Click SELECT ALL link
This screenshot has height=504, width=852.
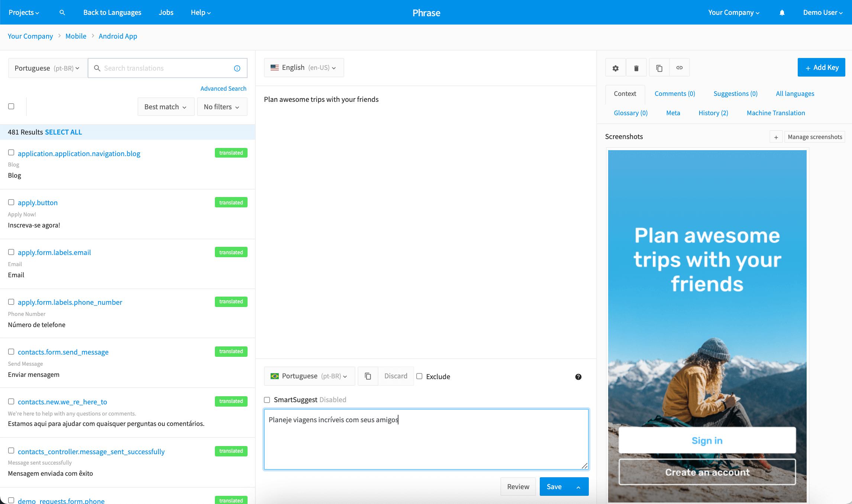click(x=63, y=132)
